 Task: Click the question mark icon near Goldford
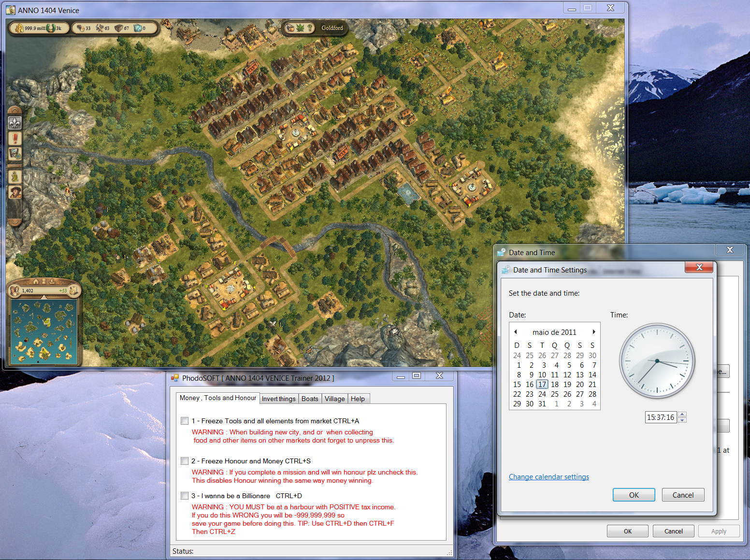[x=310, y=28]
